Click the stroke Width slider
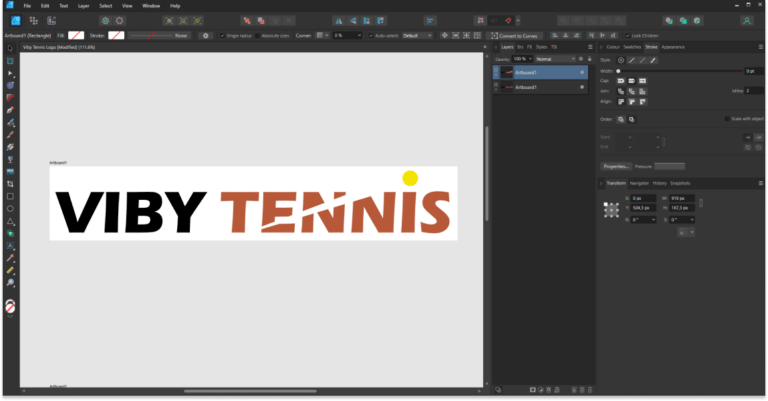This screenshot has height=401, width=768. click(680, 71)
